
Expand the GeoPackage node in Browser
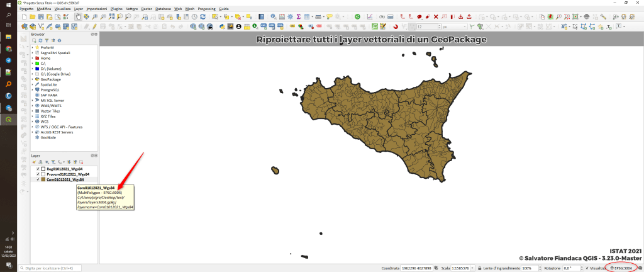point(32,79)
